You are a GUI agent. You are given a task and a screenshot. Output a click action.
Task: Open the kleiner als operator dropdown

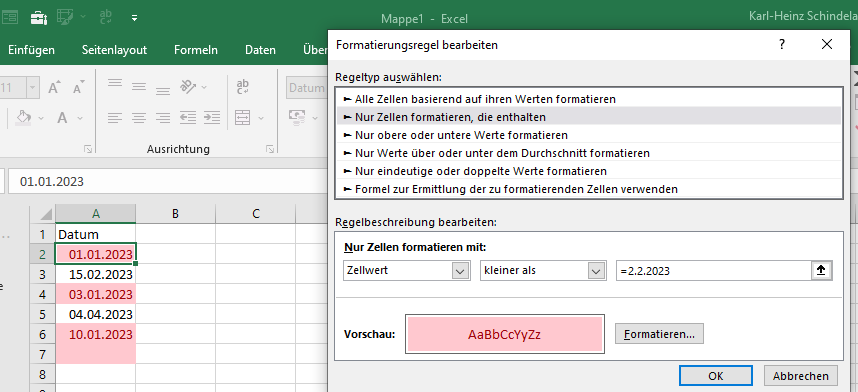click(x=543, y=270)
